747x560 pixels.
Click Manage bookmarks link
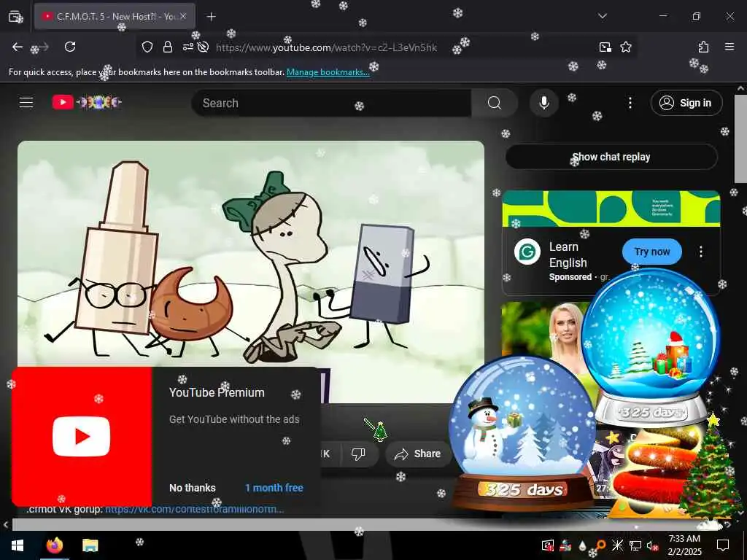328,72
